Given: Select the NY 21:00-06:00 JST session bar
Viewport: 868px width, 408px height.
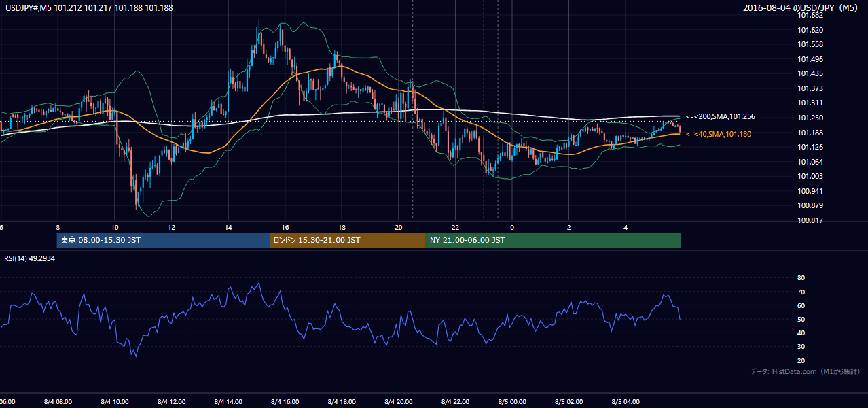Looking at the screenshot, I should click(554, 240).
